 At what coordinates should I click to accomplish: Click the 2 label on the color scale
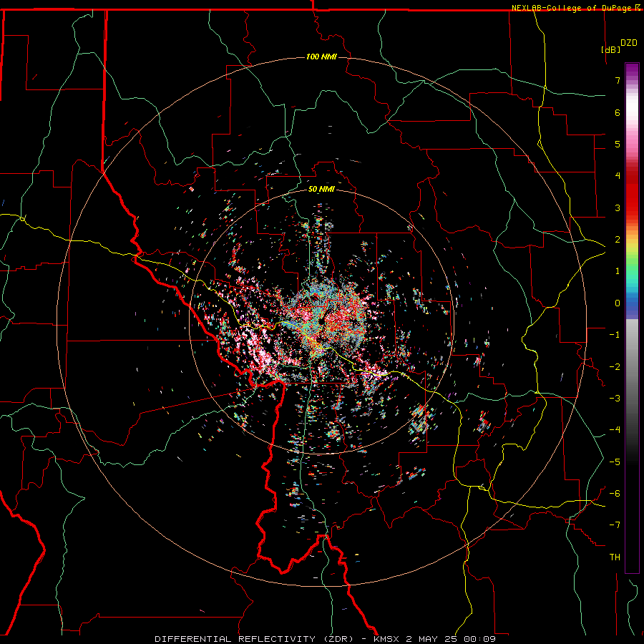click(618, 240)
